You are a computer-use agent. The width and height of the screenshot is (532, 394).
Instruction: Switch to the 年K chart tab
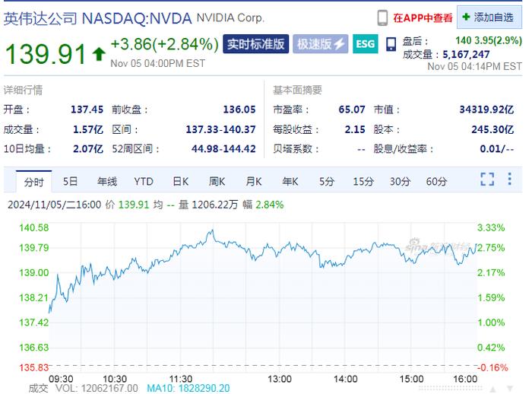coord(290,181)
